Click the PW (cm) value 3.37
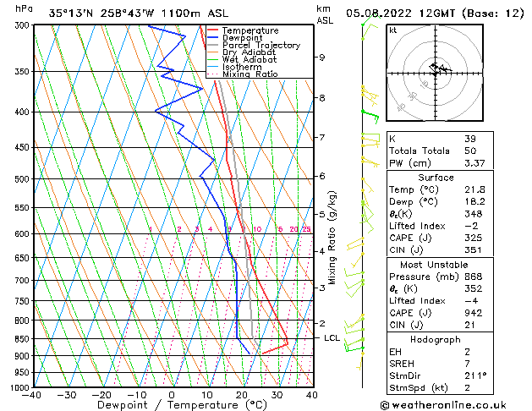 coord(474,163)
